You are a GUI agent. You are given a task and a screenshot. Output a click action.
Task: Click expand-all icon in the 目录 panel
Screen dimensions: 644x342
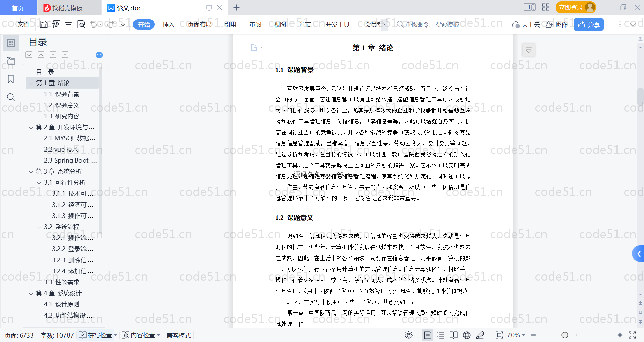coord(29,55)
